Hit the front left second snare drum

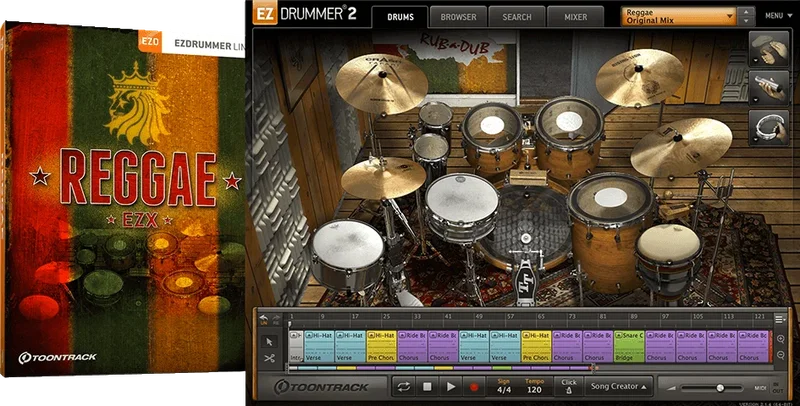pos(348,255)
